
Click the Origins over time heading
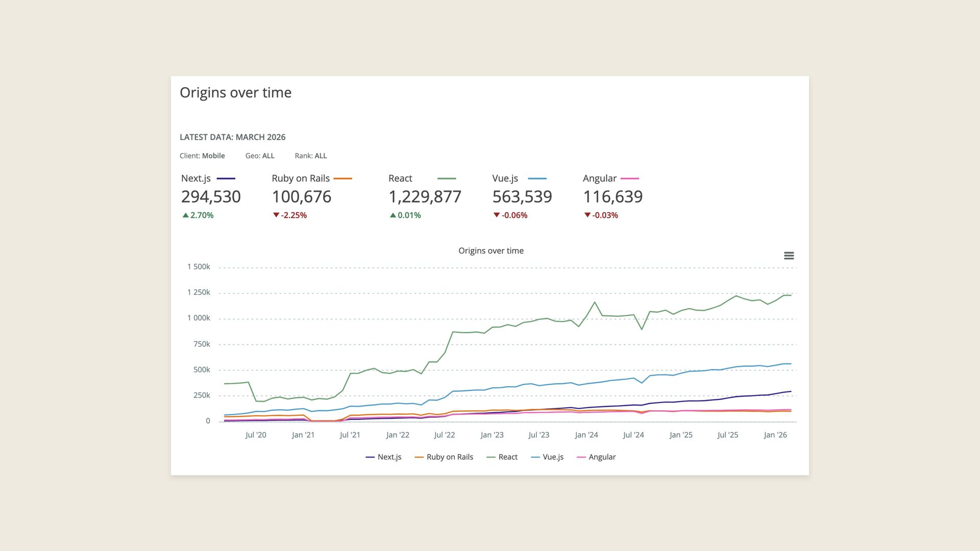tap(235, 93)
